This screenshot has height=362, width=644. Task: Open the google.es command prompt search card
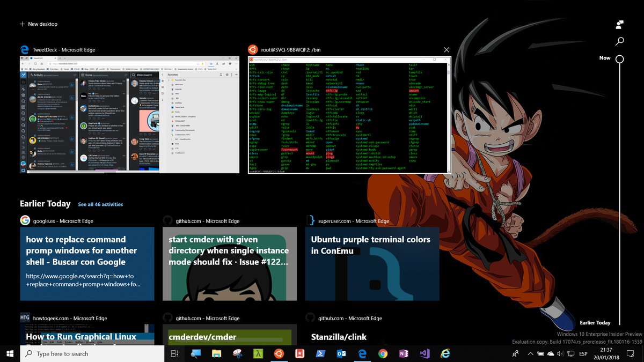(x=87, y=263)
